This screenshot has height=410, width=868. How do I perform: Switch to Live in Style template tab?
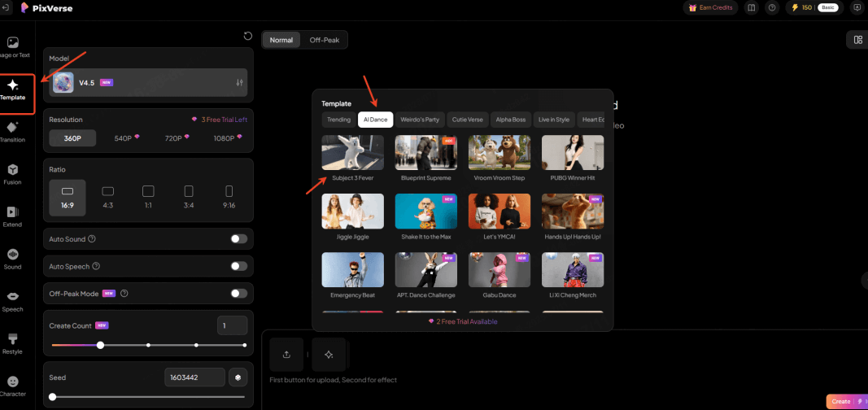[553, 120]
